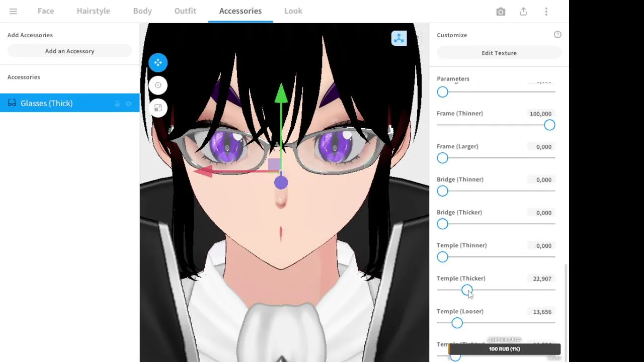This screenshot has width=644, height=362.
Task: Click the blue depth-axis gizmo dot
Action: pyautogui.click(x=281, y=183)
